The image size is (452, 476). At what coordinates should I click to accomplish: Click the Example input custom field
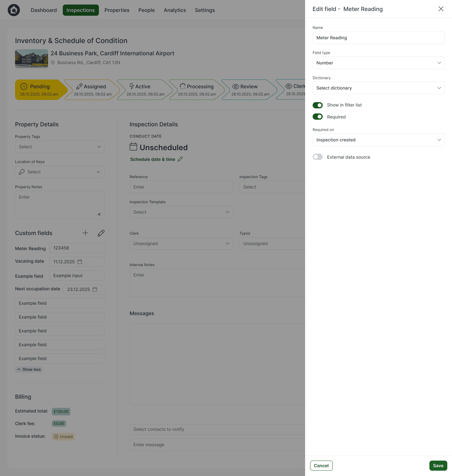click(x=77, y=276)
